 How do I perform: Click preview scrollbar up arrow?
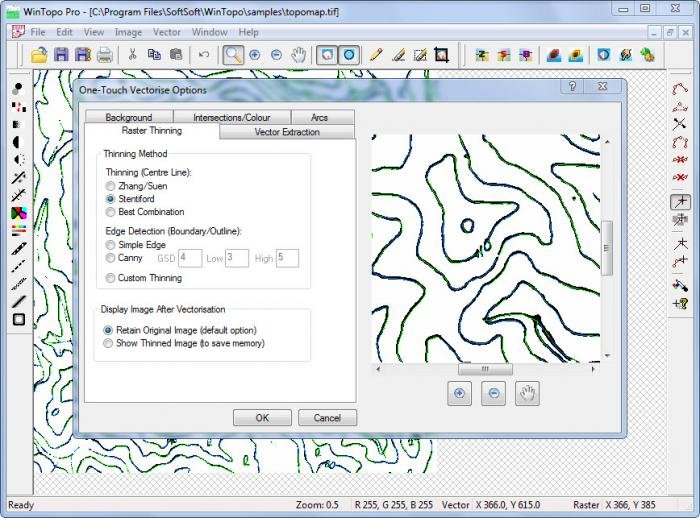tap(607, 142)
